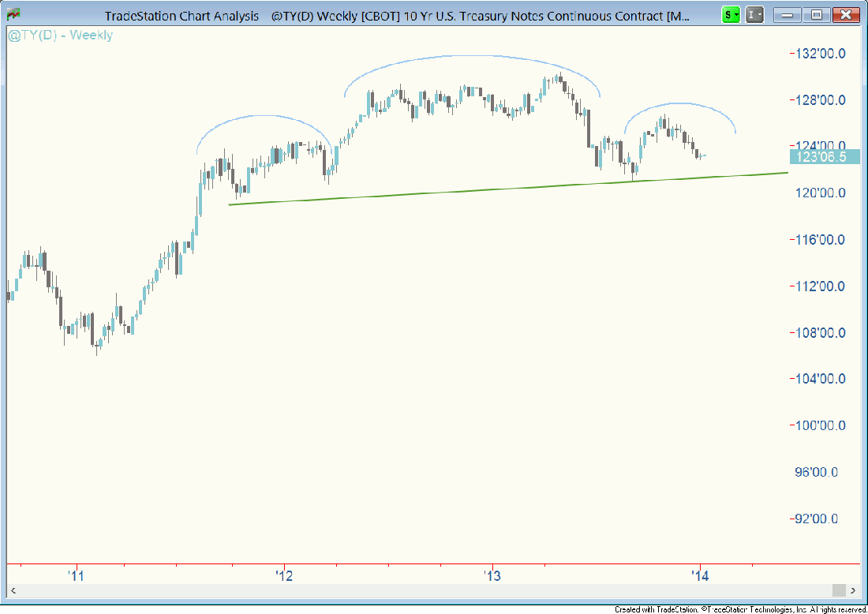
Task: Select the large head arc drawing
Action: tap(472, 56)
